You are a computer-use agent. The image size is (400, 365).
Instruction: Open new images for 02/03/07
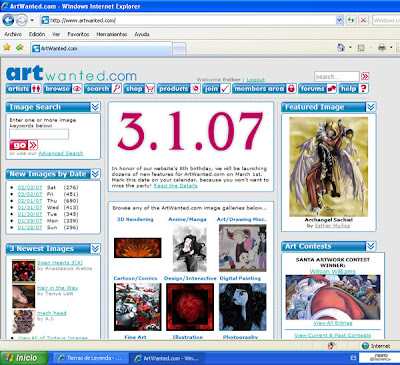click(30, 188)
